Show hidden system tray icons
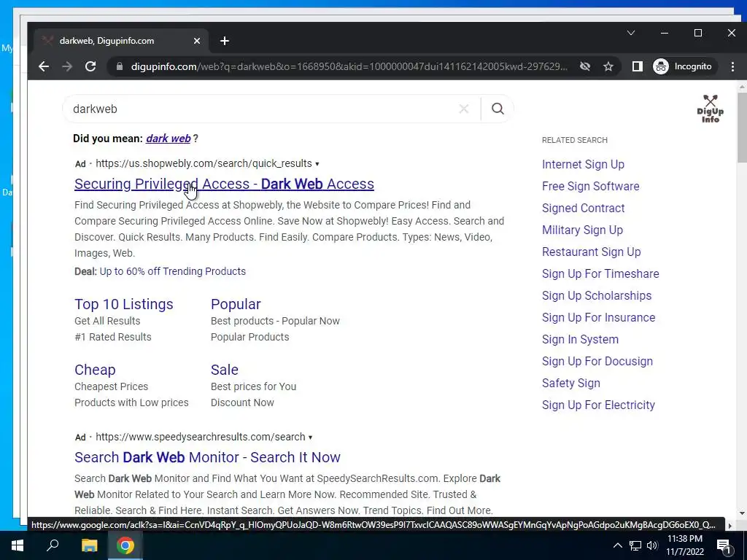The width and height of the screenshot is (747, 560). 617,545
